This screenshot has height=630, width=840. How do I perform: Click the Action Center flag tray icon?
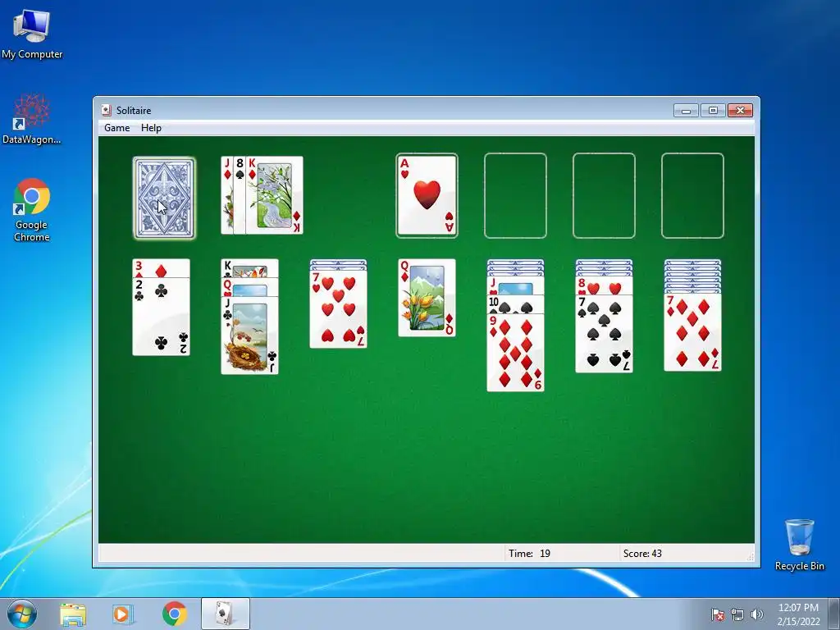pyautogui.click(x=717, y=614)
